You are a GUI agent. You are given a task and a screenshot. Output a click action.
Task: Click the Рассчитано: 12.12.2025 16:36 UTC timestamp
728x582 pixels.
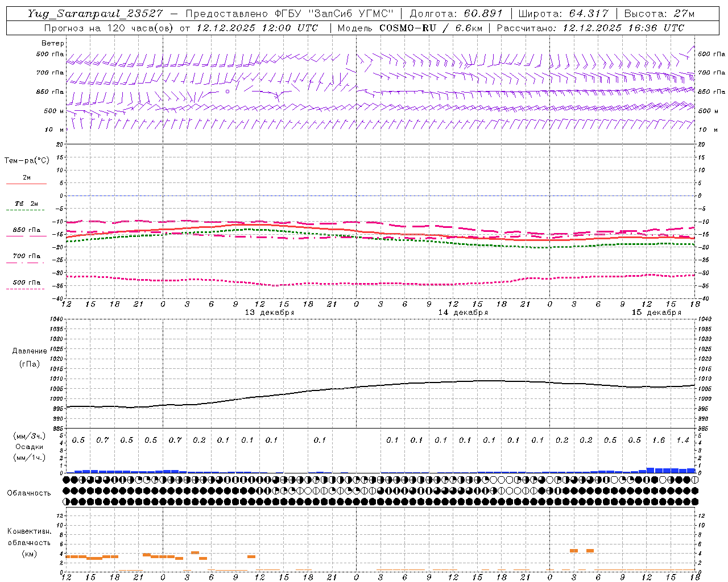pyautogui.click(x=590, y=28)
